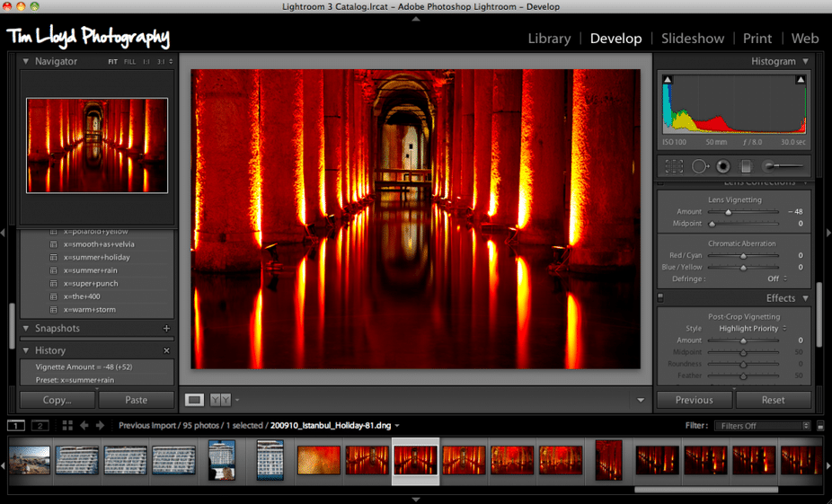This screenshot has width=832, height=504.
Task: Collapse the Effects panel
Action: [805, 298]
